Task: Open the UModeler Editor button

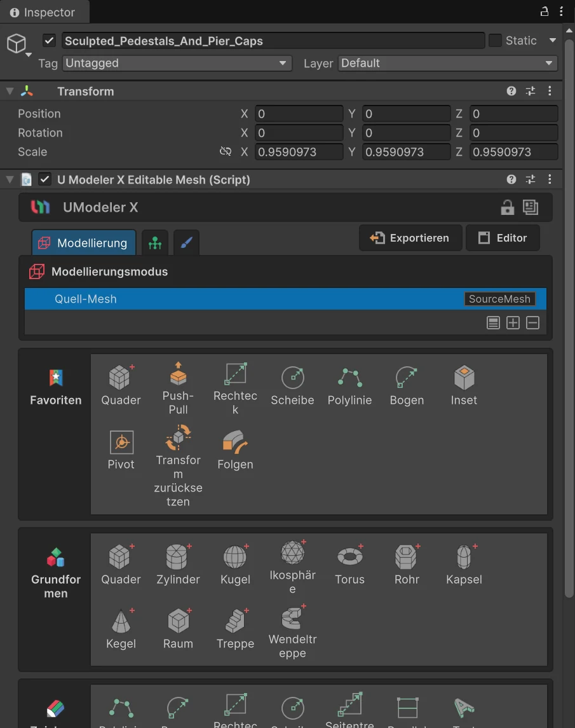Action: click(x=503, y=238)
